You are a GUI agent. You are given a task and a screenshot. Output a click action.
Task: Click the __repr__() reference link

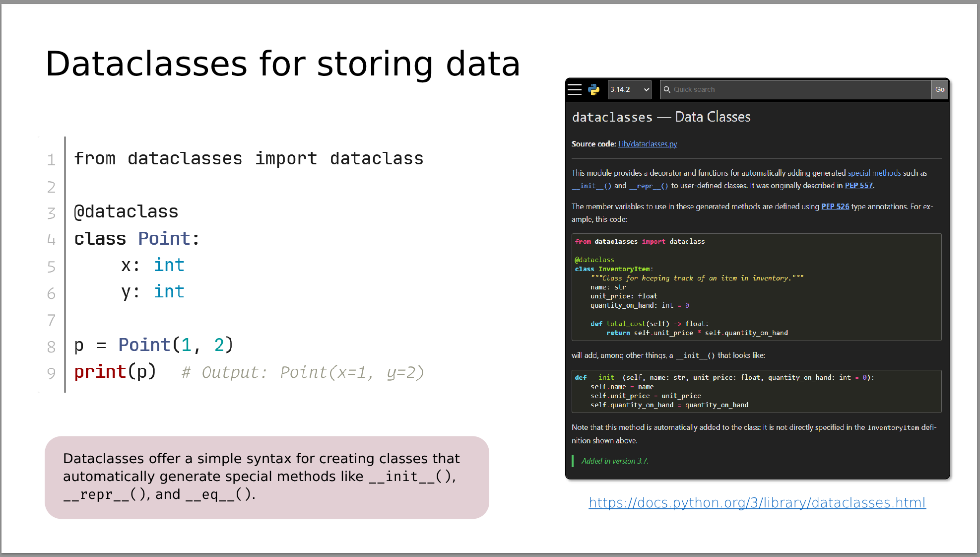point(649,186)
